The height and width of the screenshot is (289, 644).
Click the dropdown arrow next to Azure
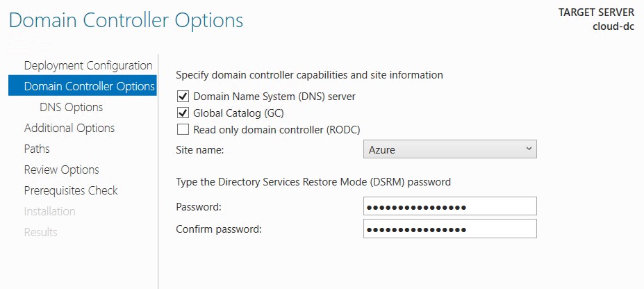point(529,149)
